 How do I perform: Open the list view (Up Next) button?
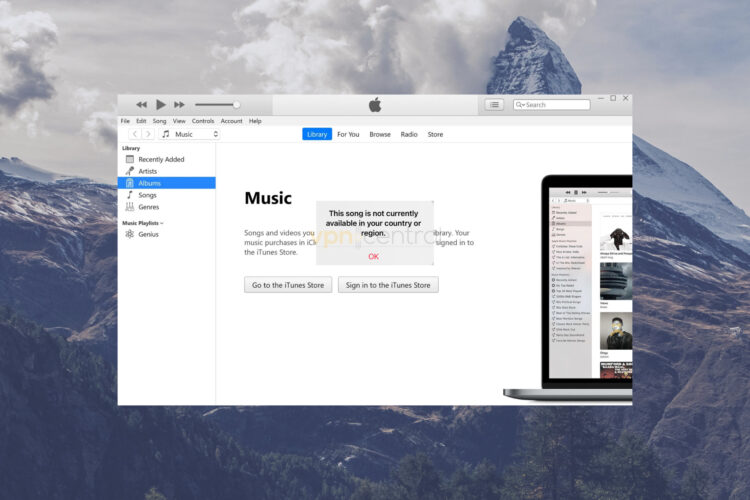(x=494, y=104)
